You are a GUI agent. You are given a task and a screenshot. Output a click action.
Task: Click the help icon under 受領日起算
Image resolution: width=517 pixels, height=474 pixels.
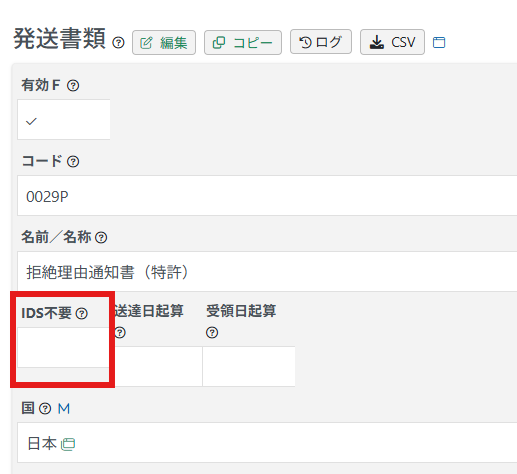point(212,333)
